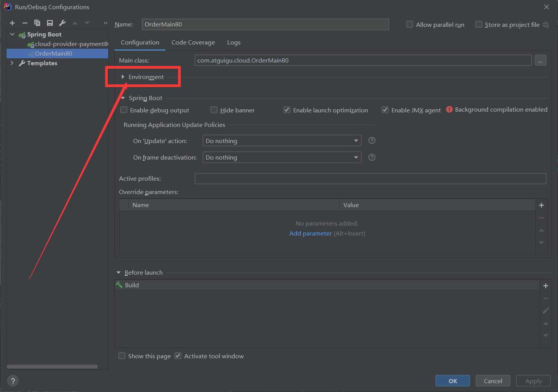
Task: Click the Value column header
Action: (x=437, y=205)
